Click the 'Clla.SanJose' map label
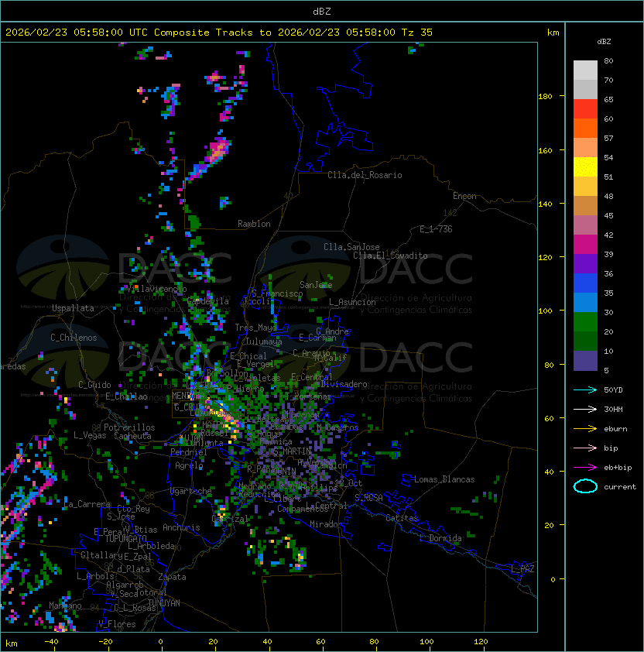 (x=351, y=247)
